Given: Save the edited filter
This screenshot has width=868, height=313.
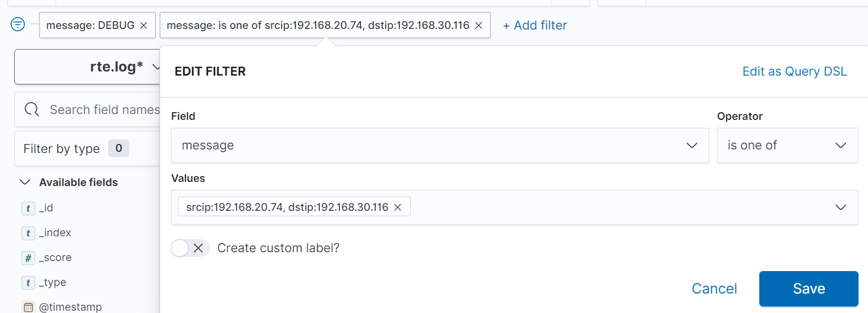Looking at the screenshot, I should 808,289.
